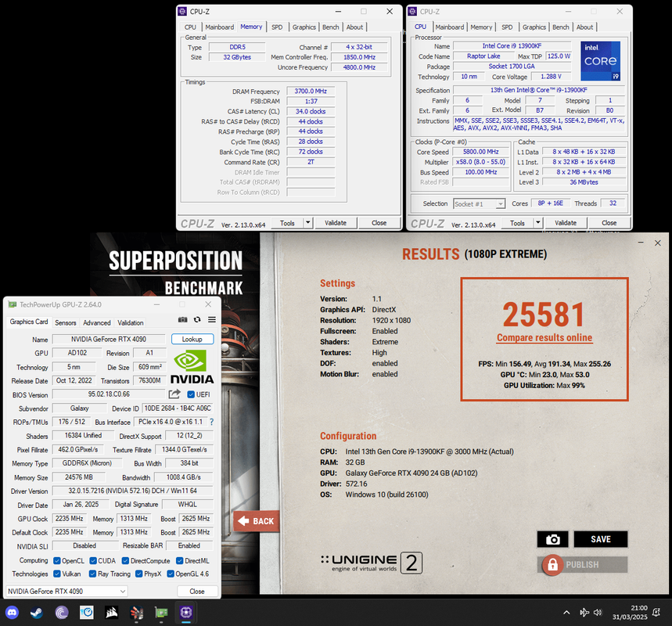Toggle the Ray Tracing checkbox
672x626 pixels.
[92, 574]
